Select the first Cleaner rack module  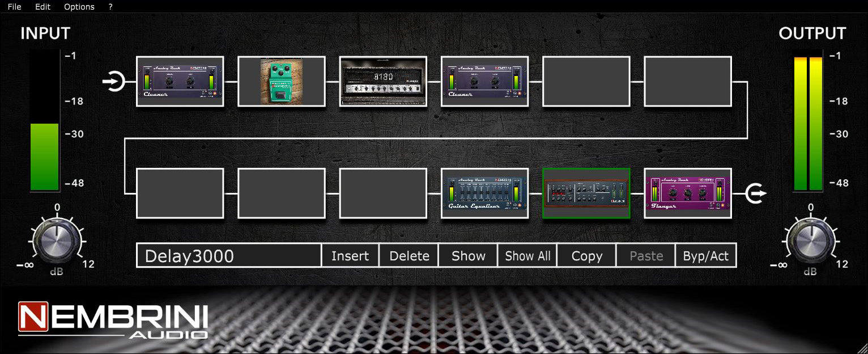coord(180,81)
